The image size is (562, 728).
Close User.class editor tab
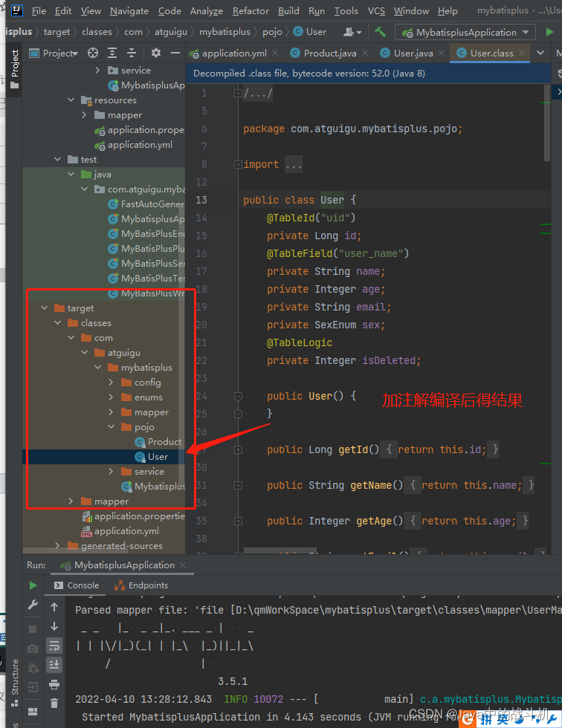(x=522, y=53)
